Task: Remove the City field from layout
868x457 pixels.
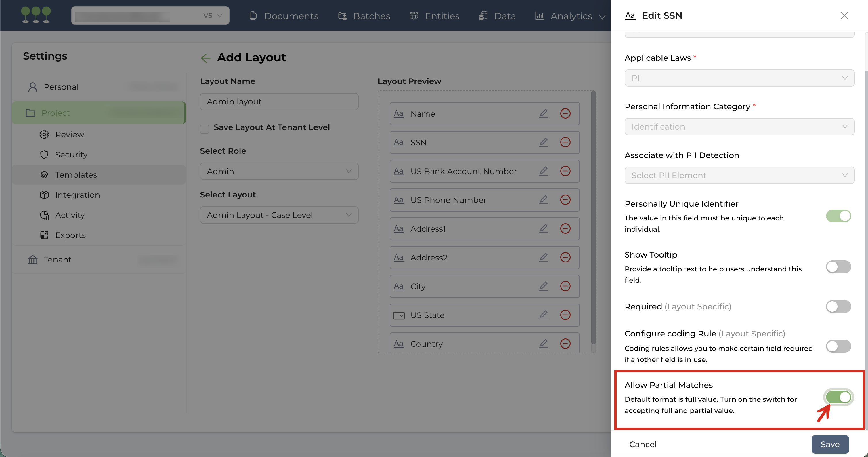Action: coord(565,286)
